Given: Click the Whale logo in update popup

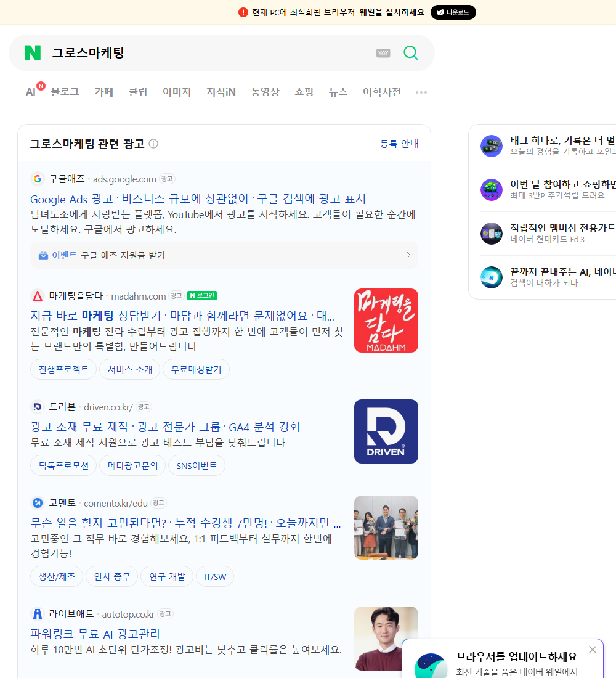Looking at the screenshot, I should pyautogui.click(x=431, y=666).
